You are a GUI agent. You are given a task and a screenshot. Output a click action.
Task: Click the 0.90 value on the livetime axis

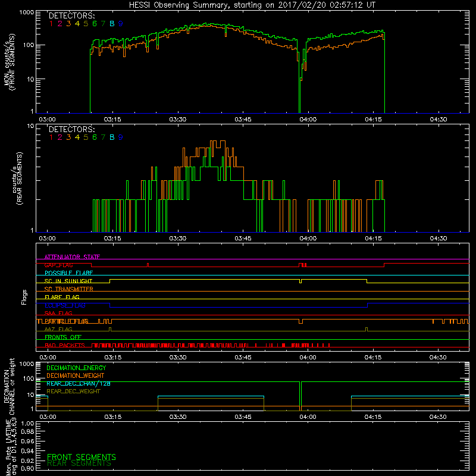27,468
